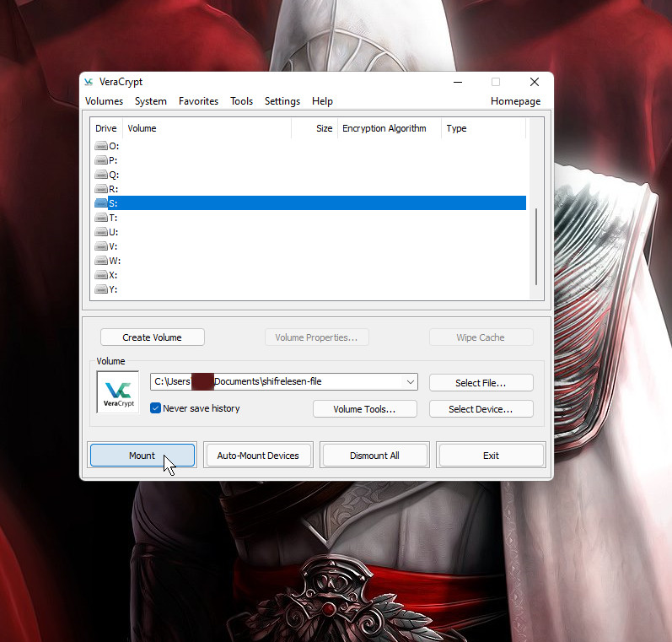This screenshot has height=642, width=672.
Task: Minimize the VeraCrypt window
Action: [458, 82]
